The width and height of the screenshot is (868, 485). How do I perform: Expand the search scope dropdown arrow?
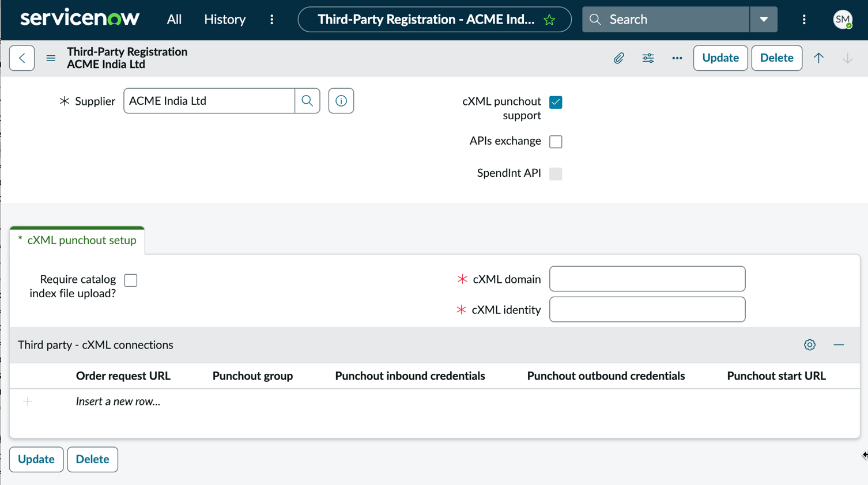[764, 20]
